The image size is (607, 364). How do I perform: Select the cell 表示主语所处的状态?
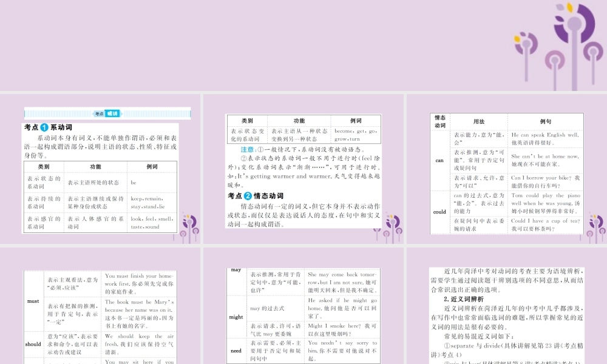(x=93, y=182)
